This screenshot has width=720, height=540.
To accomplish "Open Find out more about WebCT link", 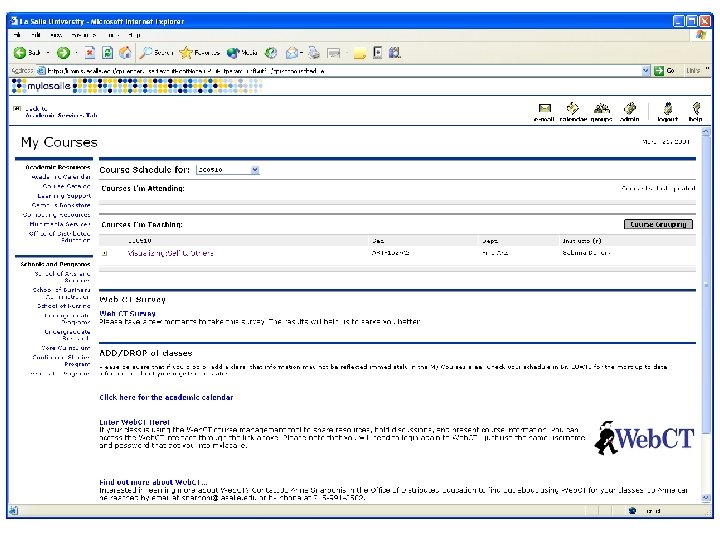I will pyautogui.click(x=153, y=482).
